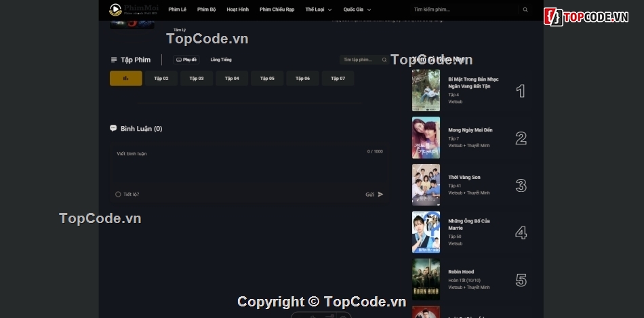Select episode Tập 03
Screen dimensions: 644x318
(x=197, y=79)
